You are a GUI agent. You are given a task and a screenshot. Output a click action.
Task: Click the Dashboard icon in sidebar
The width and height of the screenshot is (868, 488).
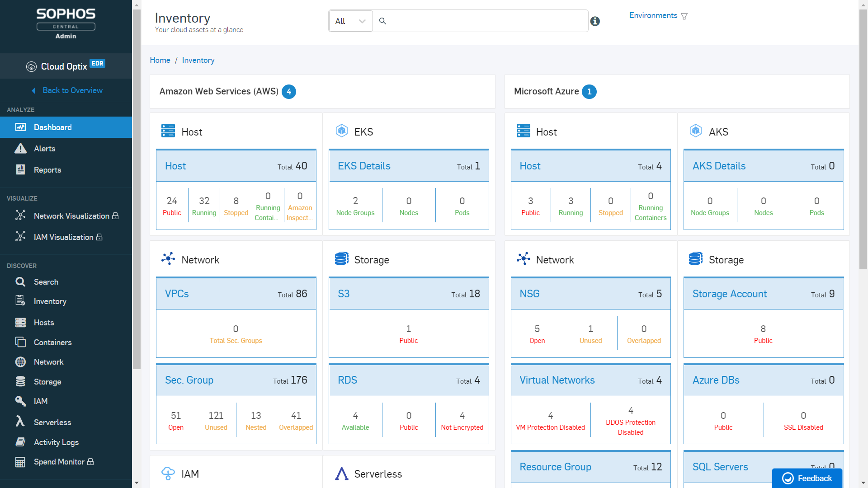[20, 127]
